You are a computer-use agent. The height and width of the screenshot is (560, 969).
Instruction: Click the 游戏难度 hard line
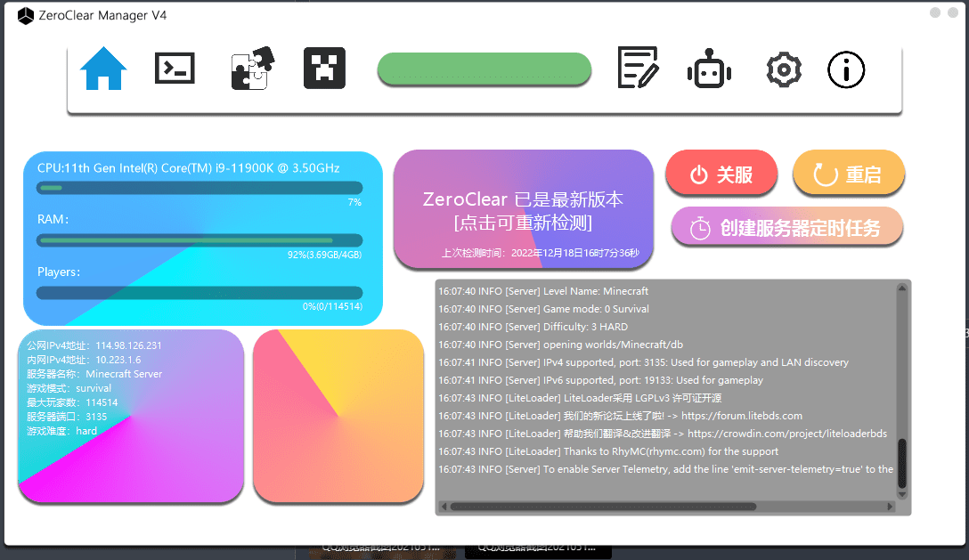point(61,431)
